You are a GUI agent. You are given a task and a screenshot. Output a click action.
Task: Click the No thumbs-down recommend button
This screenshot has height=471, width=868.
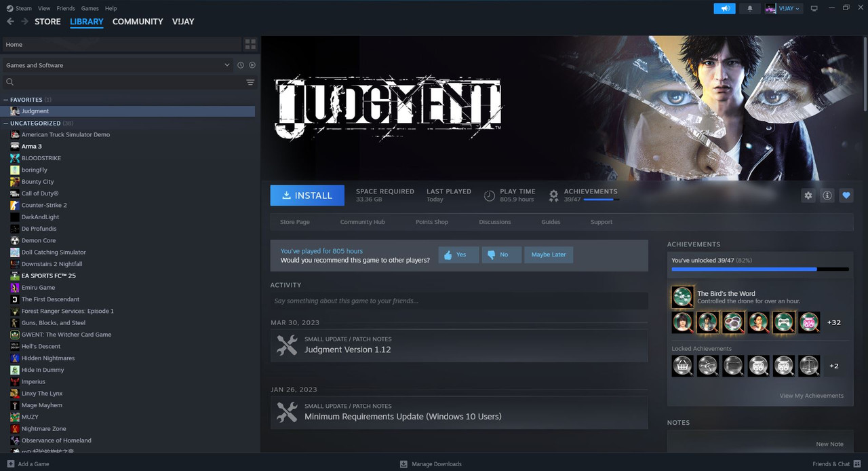pos(501,255)
